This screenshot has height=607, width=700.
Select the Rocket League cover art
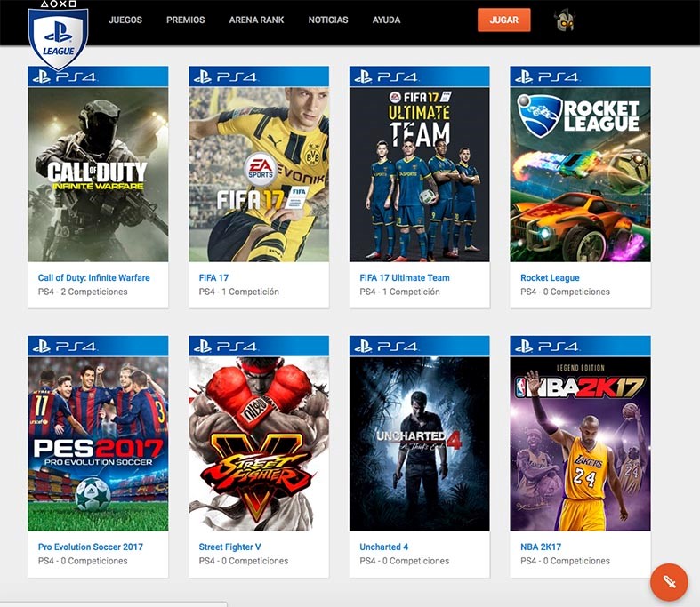tap(580, 174)
